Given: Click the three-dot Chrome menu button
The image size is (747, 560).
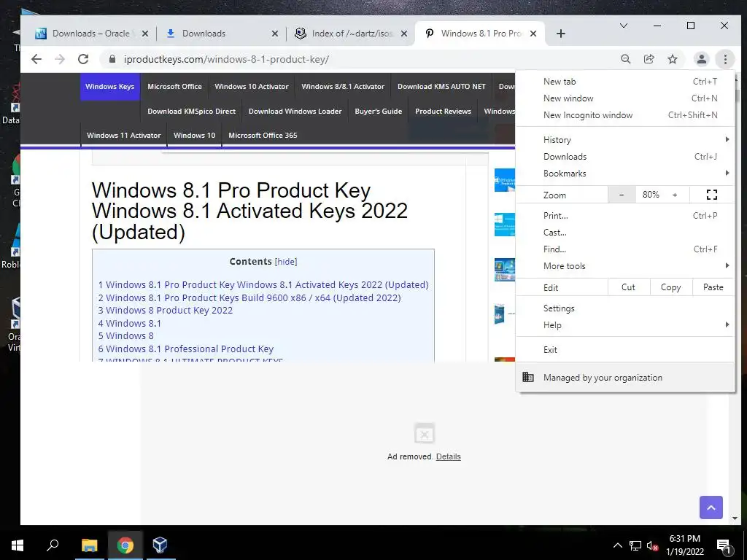Looking at the screenshot, I should click(x=725, y=59).
